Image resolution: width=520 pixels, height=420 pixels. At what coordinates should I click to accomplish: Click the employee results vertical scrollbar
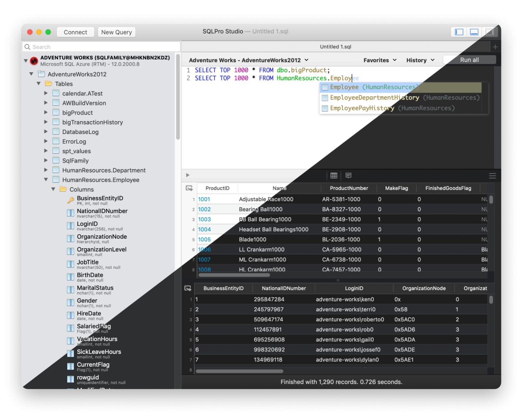491,300
